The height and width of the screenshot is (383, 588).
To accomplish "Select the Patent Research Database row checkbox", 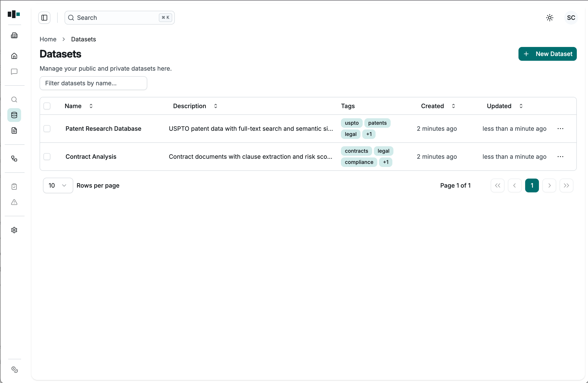I will [x=47, y=129].
